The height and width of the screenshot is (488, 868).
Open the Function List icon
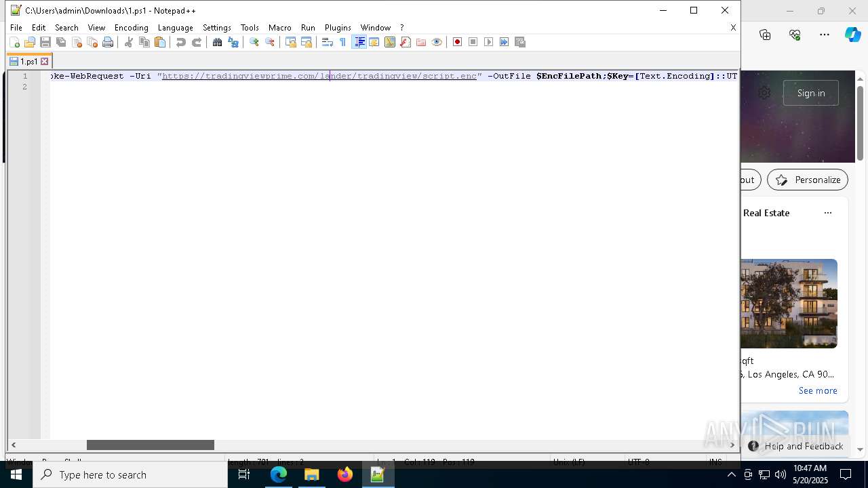click(406, 42)
